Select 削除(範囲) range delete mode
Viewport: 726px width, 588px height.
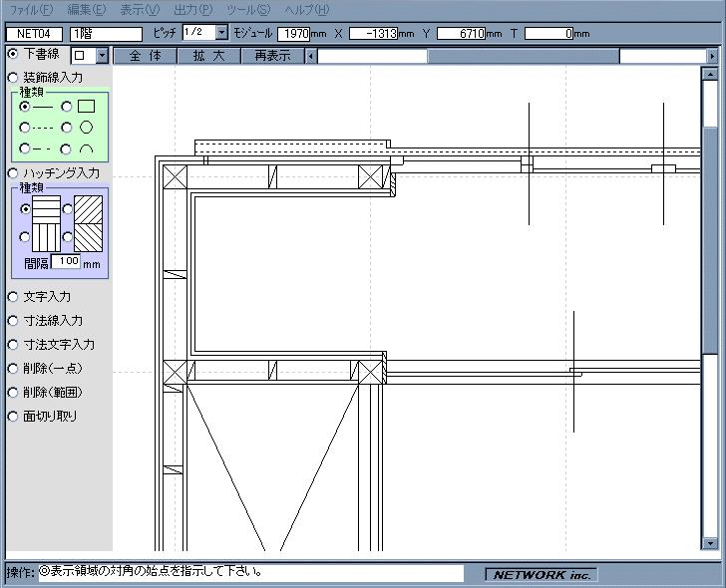pyautogui.click(x=14, y=393)
